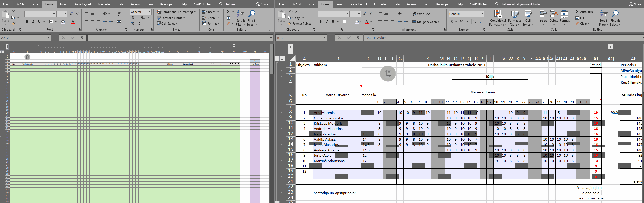Click Font Color A in right window
This screenshot has height=203, width=644.
click(367, 22)
